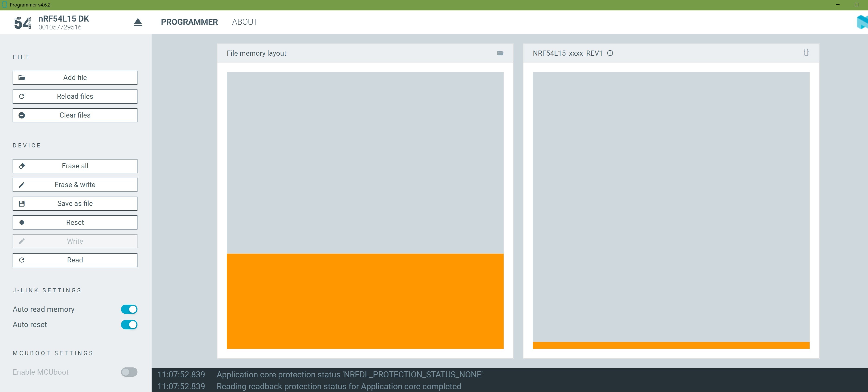Click the info icon beside NRF54L15_xxxx_REV1
868x392 pixels.
click(x=610, y=53)
